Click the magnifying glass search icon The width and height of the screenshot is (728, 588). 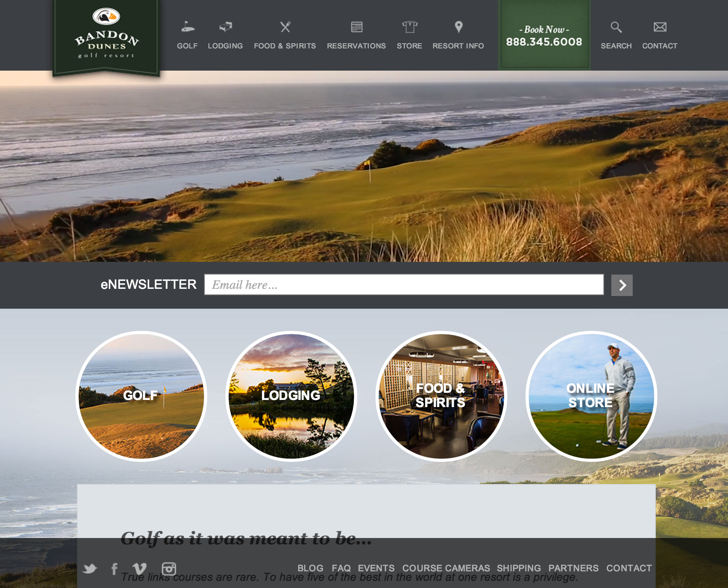tap(616, 27)
